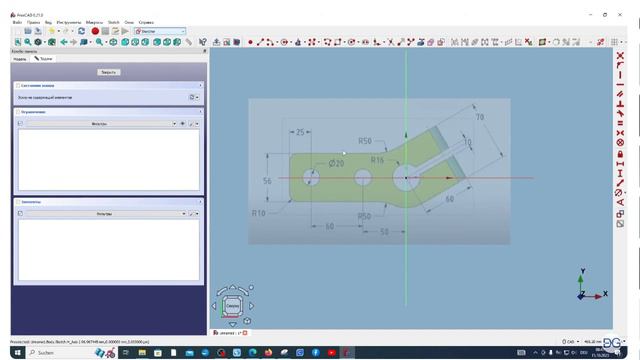Click the Fit Selection magnifier icon
Screen dimensions: 640x360
coord(28,42)
